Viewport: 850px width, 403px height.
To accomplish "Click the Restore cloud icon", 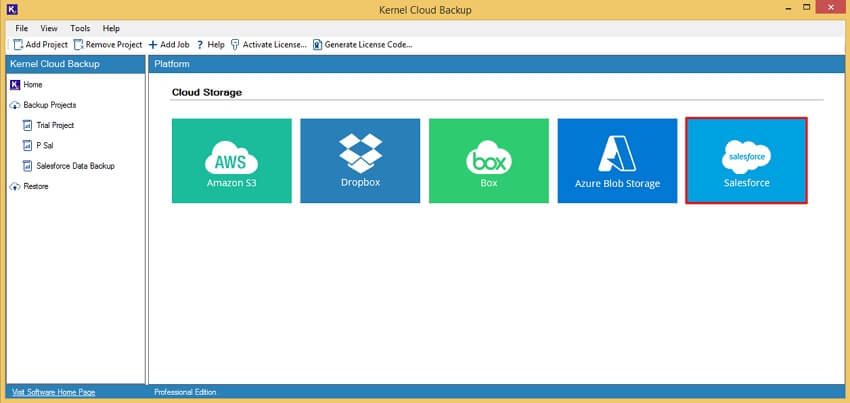I will 15,187.
